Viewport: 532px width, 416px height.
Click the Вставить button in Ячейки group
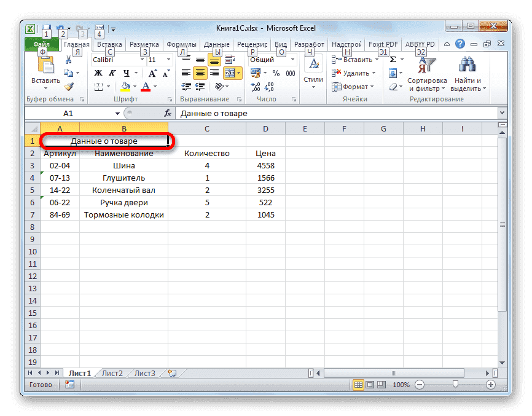(354, 59)
